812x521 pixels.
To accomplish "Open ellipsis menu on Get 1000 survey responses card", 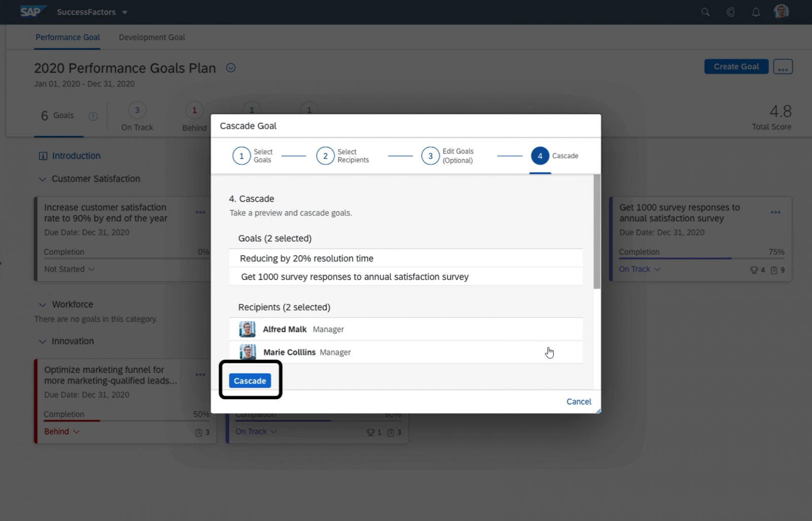I will pyautogui.click(x=775, y=212).
